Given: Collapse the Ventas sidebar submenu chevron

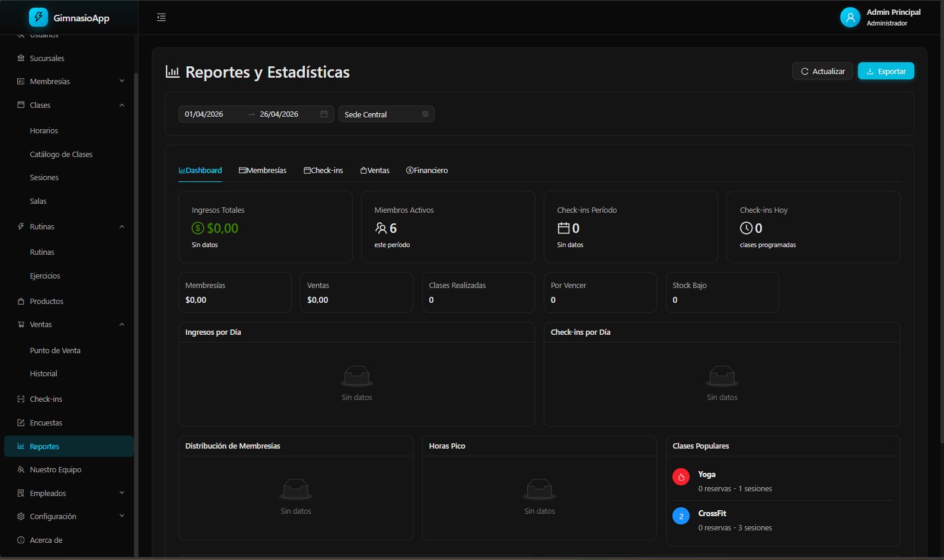Looking at the screenshot, I should point(122,324).
